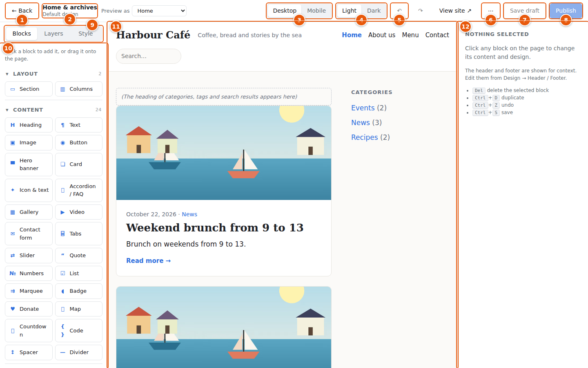
Task: Switch to the Style tab
Action: pyautogui.click(x=85, y=34)
